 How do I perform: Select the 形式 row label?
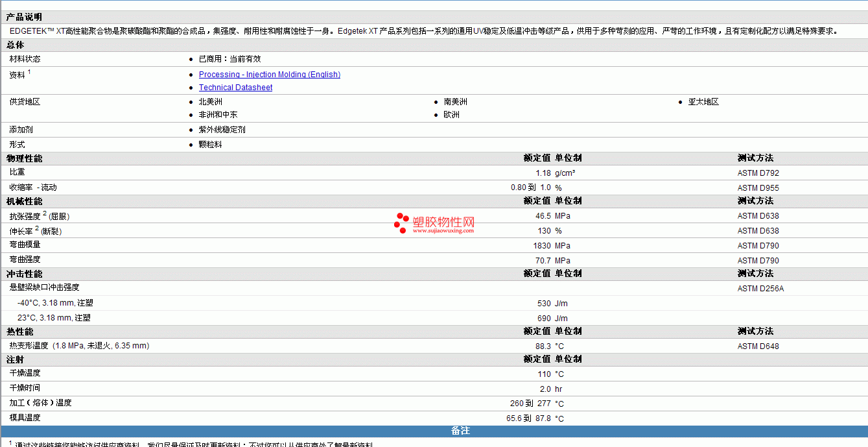(17, 145)
